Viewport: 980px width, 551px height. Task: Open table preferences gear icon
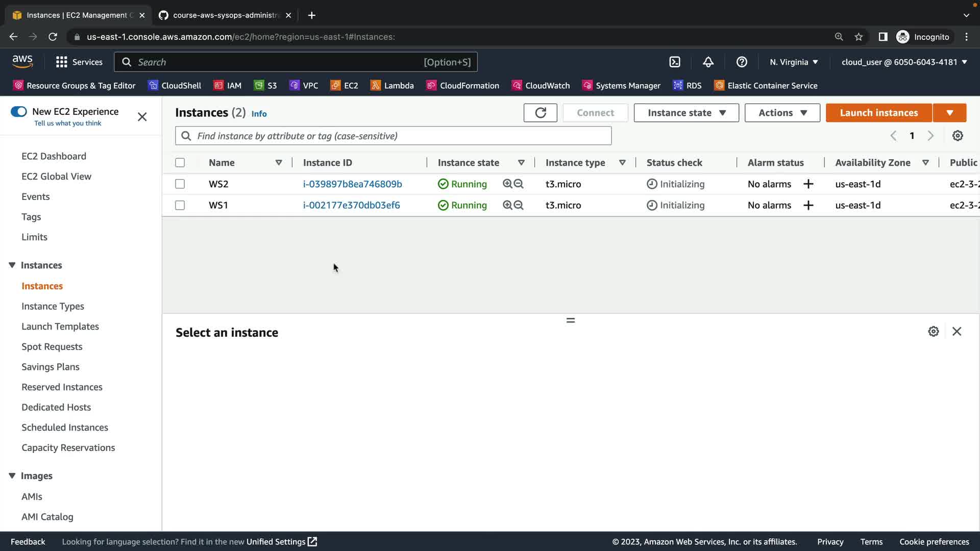(958, 136)
